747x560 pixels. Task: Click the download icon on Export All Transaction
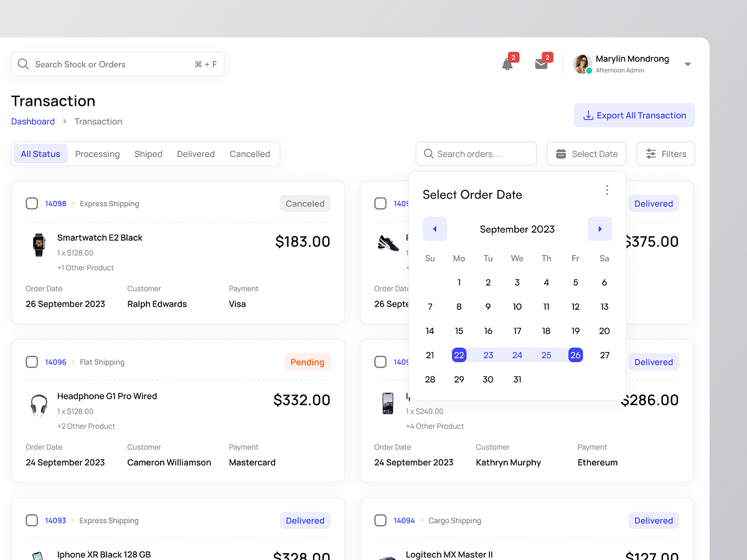tap(588, 115)
